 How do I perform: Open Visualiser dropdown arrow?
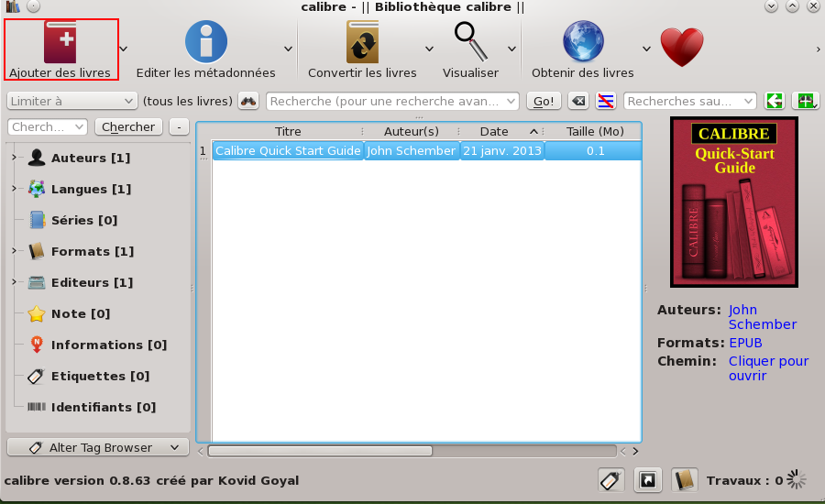(511, 49)
